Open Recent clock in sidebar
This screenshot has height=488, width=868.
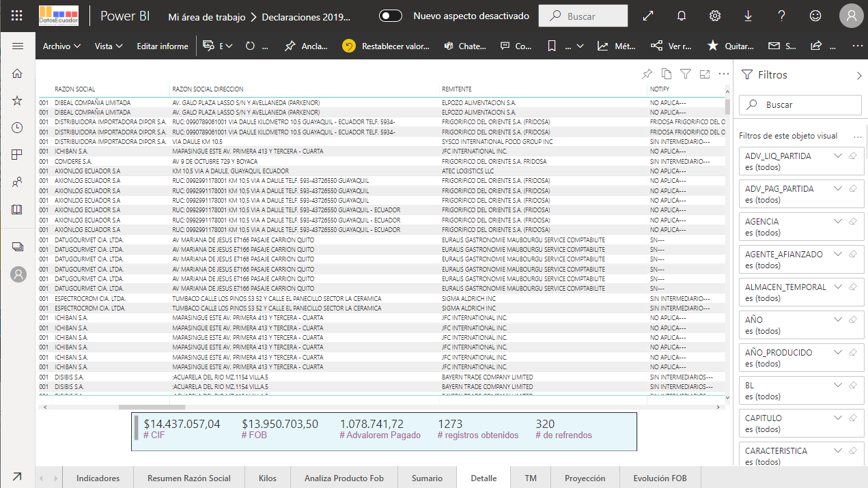[18, 128]
